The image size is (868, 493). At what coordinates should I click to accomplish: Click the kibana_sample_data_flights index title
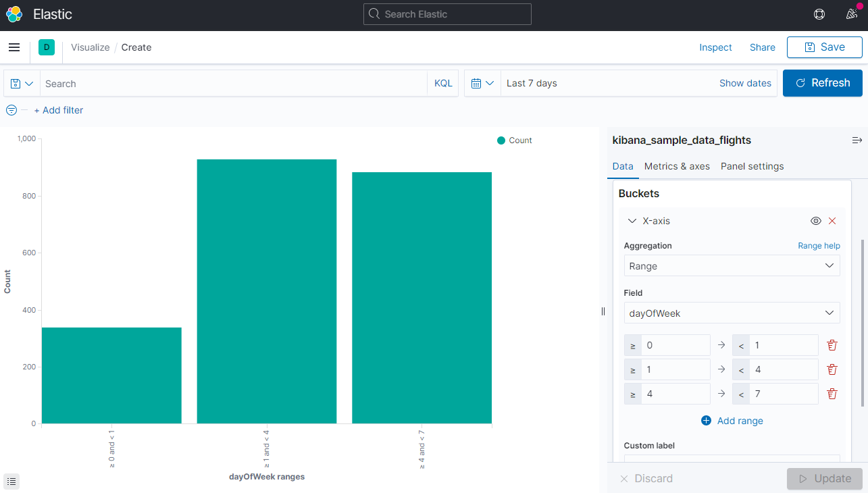point(682,140)
